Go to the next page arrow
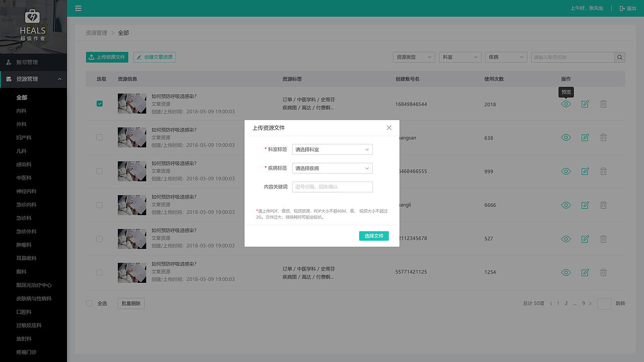Screen dimensions: 644x362 (x=591, y=304)
